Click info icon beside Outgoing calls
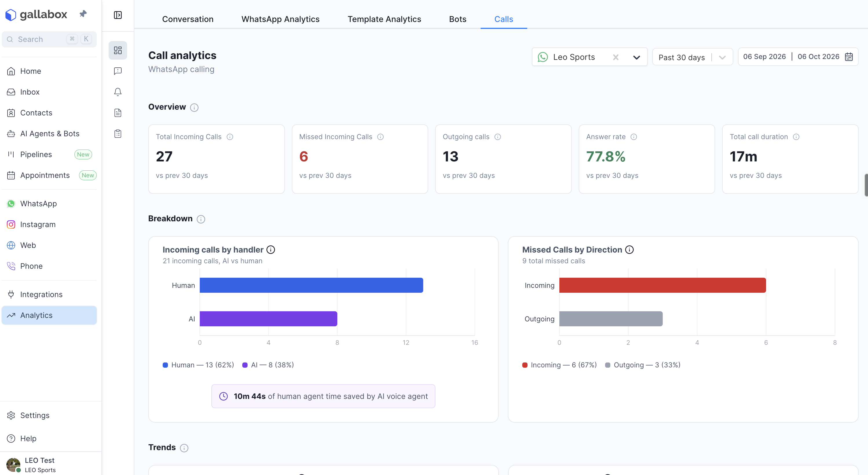The image size is (868, 475). tap(498, 137)
